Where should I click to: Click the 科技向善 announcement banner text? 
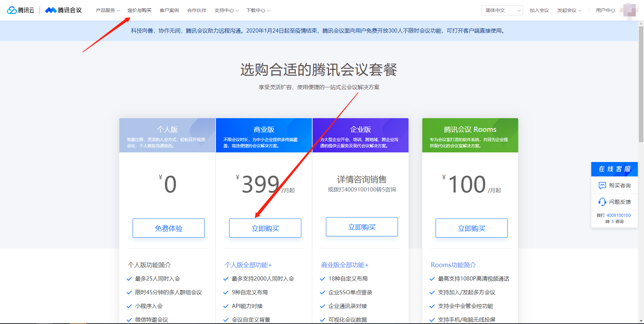pos(319,31)
